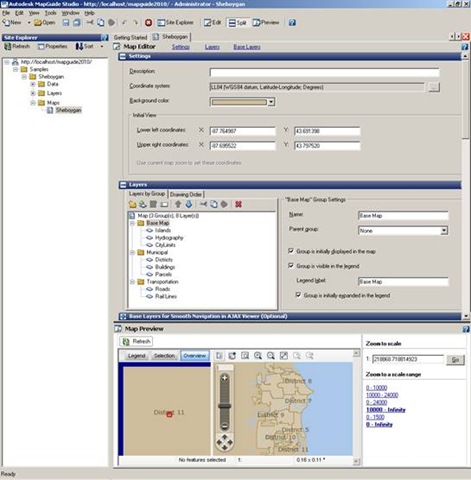Collapse the Layers section header
Viewport: 471px width, 480px height.
pyautogui.click(x=122, y=184)
